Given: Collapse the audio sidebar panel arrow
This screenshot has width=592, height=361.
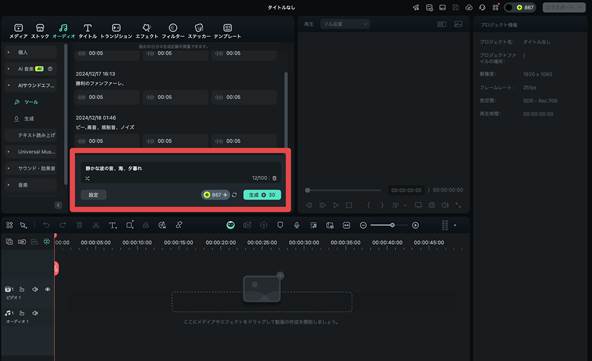Looking at the screenshot, I should click(58, 205).
